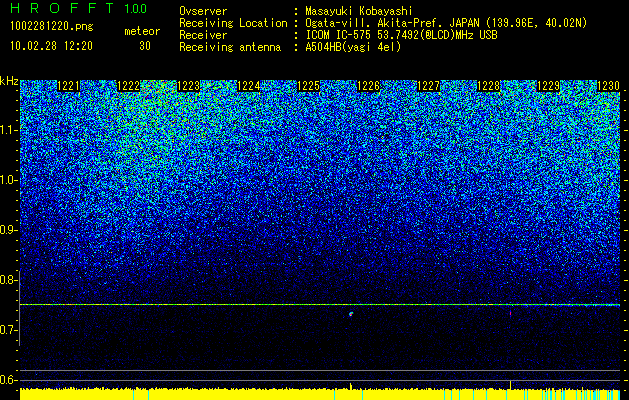The height and width of the screenshot is (400, 629).
Task: Click the 1223 time marker
Action: point(189,86)
